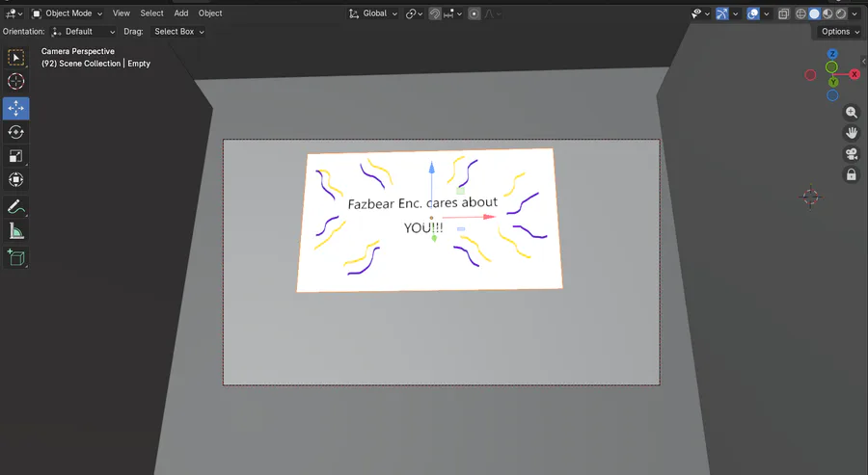868x475 pixels.
Task: Click the red X axis on the navigation gizmo
Action: click(854, 74)
